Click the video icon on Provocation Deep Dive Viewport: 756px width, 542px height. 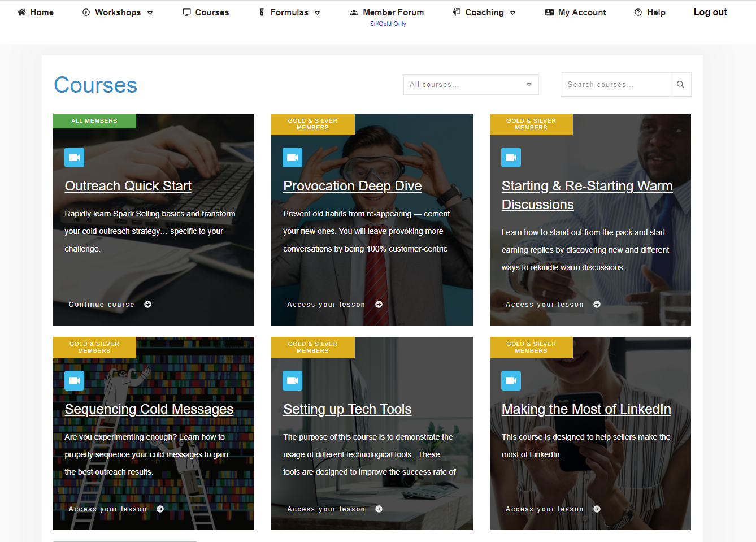(x=292, y=158)
